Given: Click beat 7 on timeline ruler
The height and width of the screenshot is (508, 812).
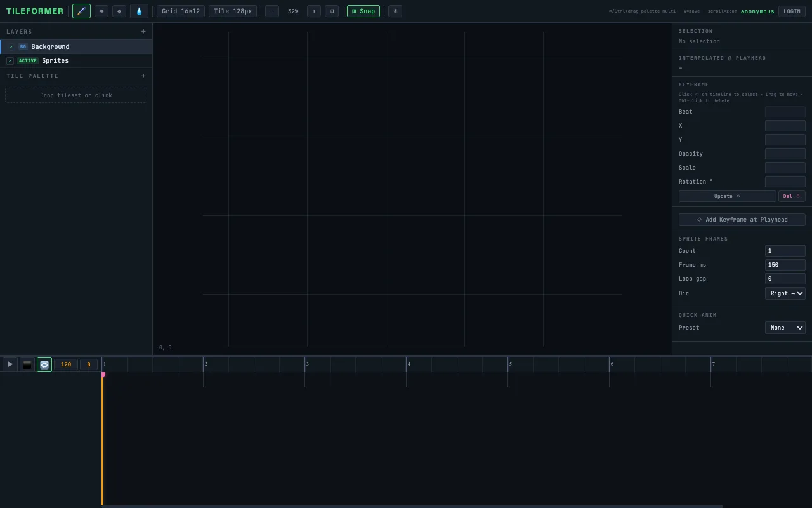Looking at the screenshot, I should [714, 364].
